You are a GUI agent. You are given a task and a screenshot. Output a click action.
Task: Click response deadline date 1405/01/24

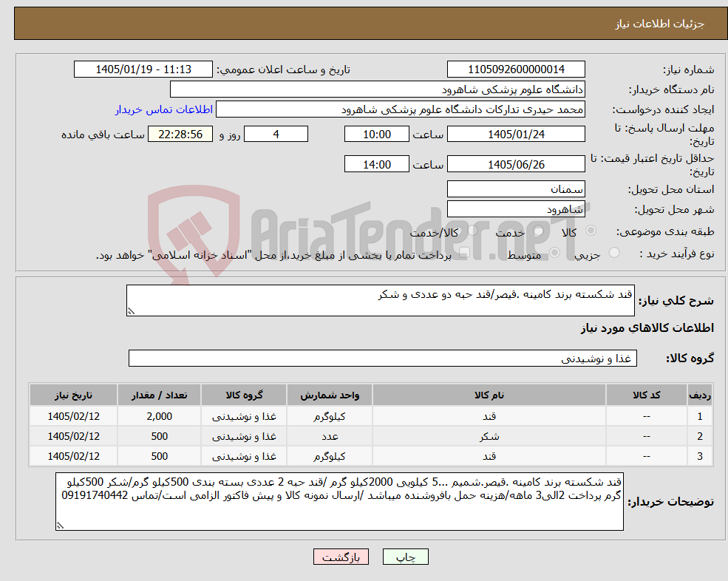tap(516, 135)
